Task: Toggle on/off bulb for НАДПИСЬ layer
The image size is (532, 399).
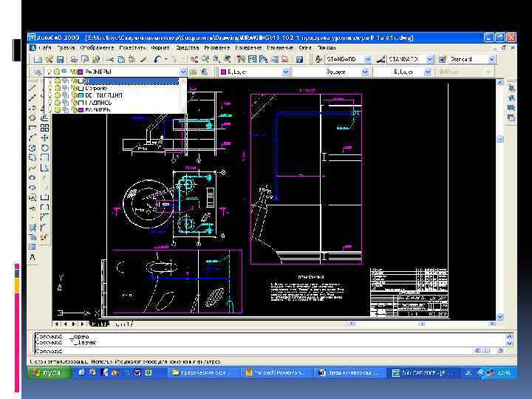Action: [50, 103]
